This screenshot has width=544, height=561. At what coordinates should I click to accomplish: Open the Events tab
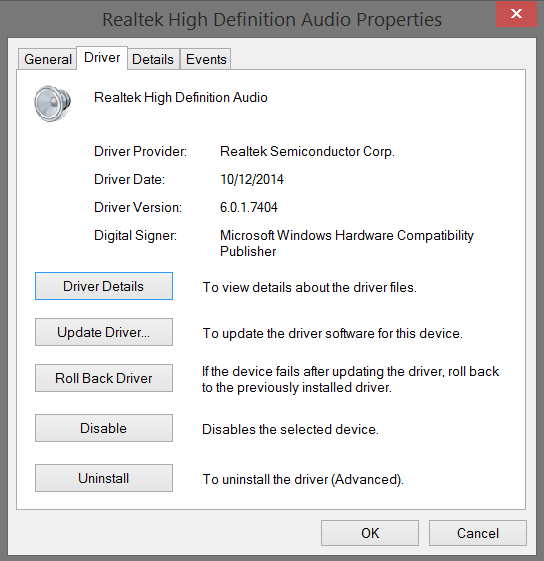206,59
